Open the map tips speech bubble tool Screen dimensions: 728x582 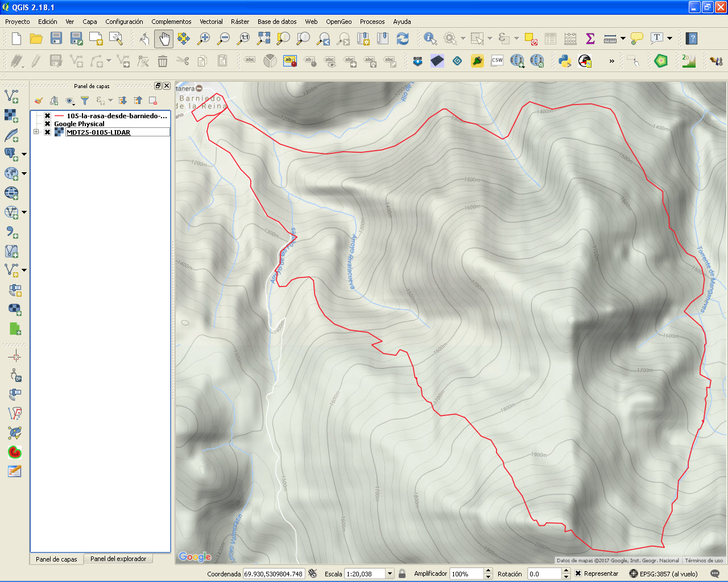[636, 39]
